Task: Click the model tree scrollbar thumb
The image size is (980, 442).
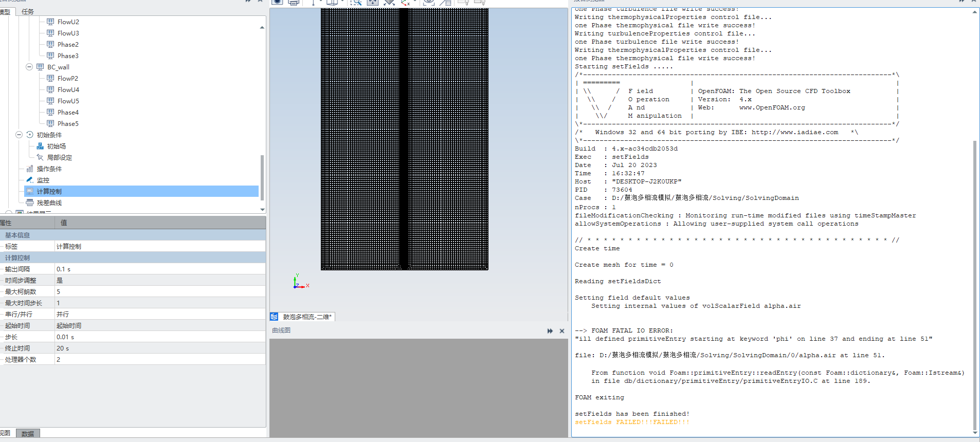Action: pos(262,177)
